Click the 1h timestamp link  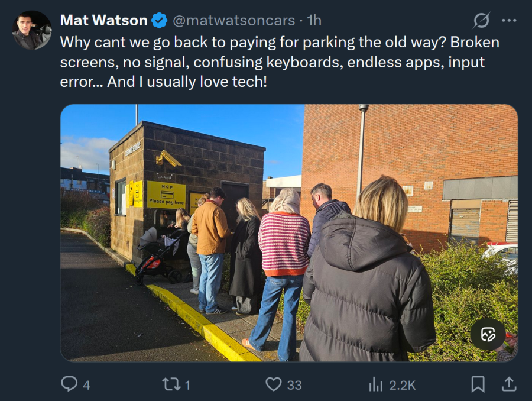pyautogui.click(x=314, y=20)
